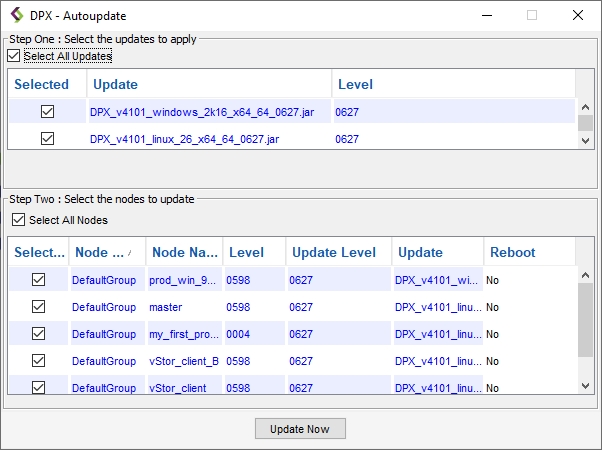This screenshot has height=450, width=602.
Task: Click the DPX app logo icon
Action: coord(15,16)
